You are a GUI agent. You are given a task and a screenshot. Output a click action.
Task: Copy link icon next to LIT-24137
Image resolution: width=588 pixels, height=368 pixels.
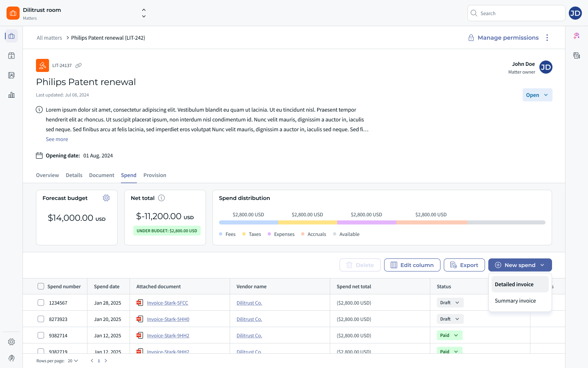pyautogui.click(x=78, y=65)
